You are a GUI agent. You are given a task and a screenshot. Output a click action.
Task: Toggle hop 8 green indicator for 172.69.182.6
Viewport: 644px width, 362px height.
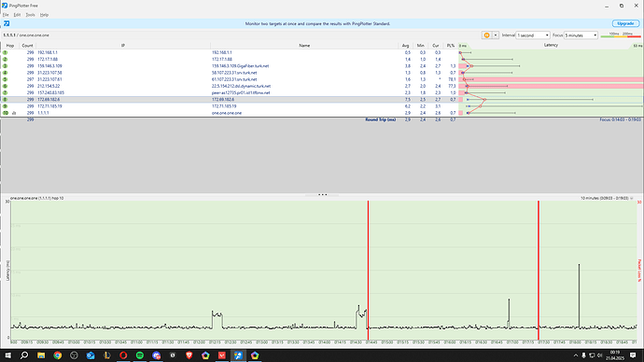(6, 99)
